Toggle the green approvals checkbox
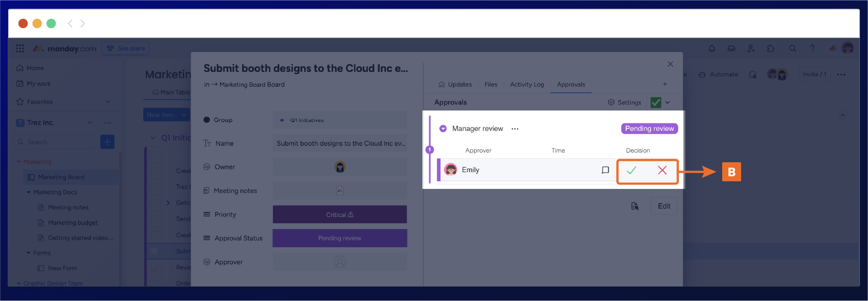Image resolution: width=868 pixels, height=301 pixels. [656, 103]
